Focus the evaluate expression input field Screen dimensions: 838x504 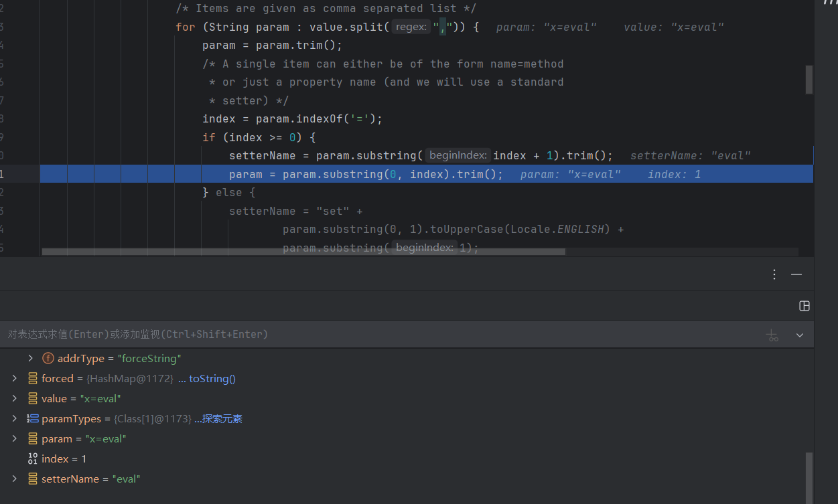click(x=335, y=334)
